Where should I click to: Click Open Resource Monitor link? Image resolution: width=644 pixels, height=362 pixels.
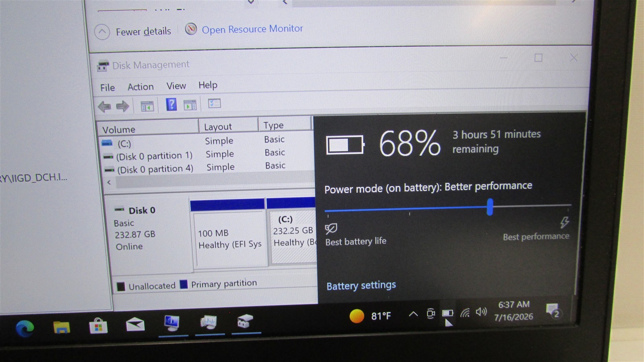[252, 29]
